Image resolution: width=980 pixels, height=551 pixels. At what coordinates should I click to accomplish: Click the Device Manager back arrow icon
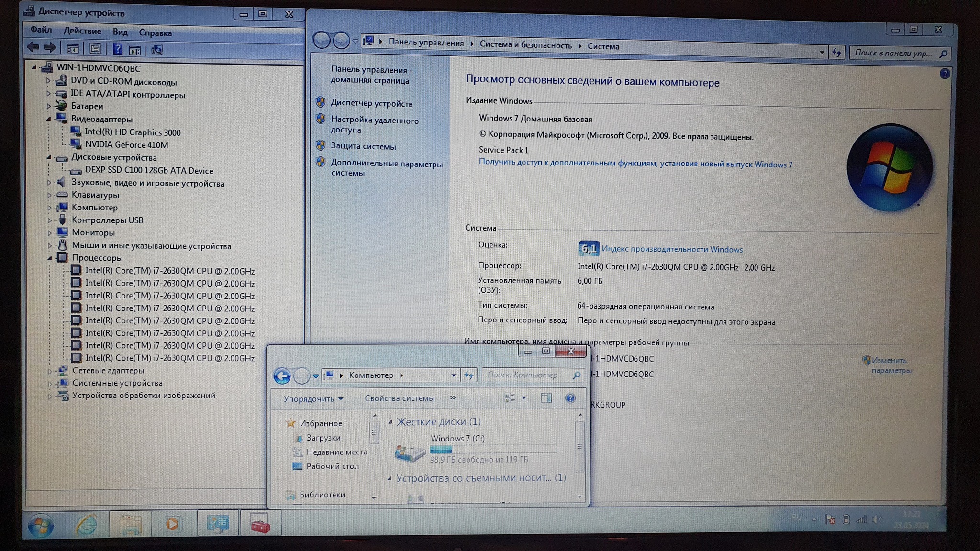click(33, 47)
